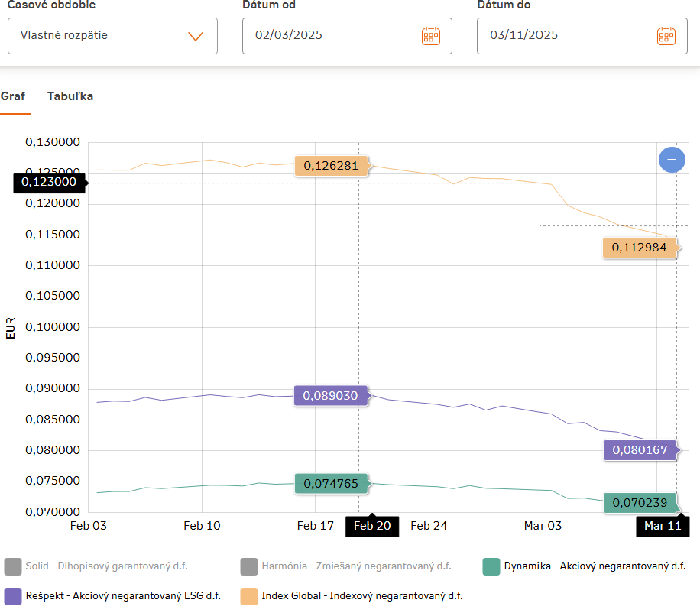Click the orange 0,126281 value tooltip
700x613 pixels.
tap(332, 166)
